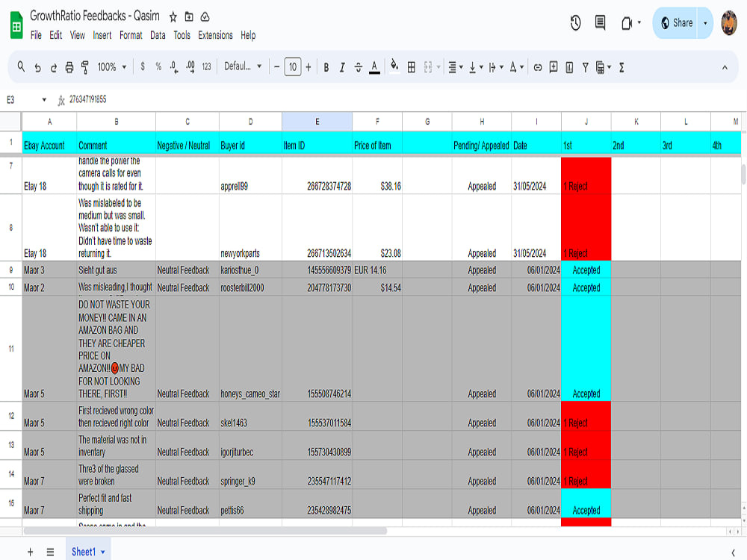This screenshot has height=560, width=747.
Task: Hide the menus with collapse arrow
Action: 725,68
